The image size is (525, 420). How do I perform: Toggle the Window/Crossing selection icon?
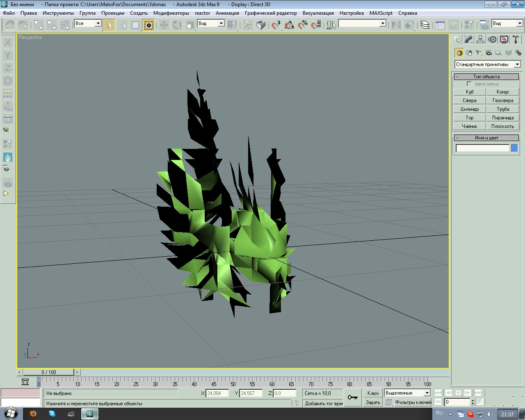(x=148, y=25)
